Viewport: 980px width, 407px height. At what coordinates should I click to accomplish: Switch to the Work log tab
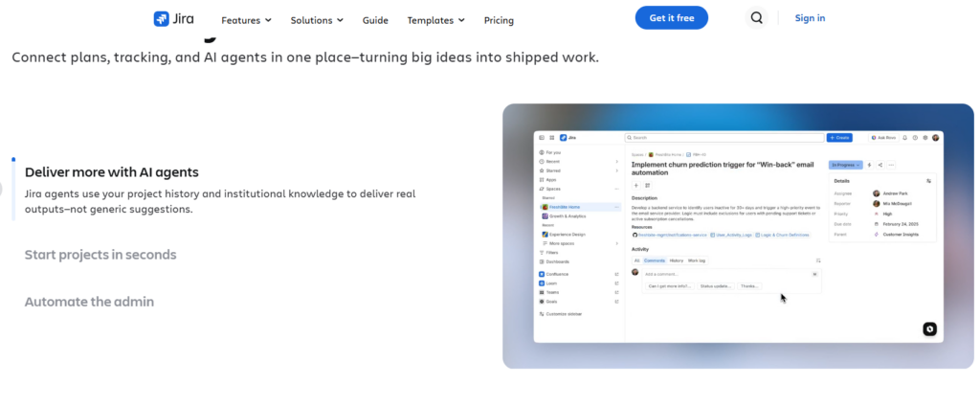coord(697,260)
